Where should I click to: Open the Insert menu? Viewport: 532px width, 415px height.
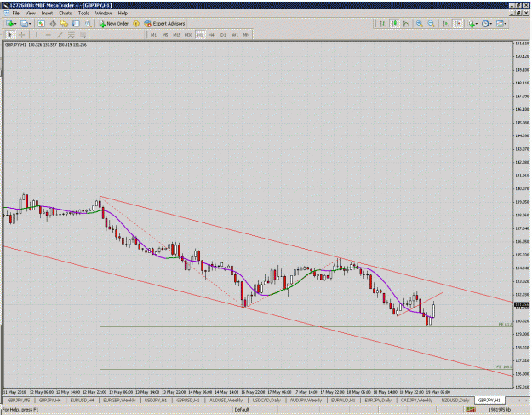point(47,14)
